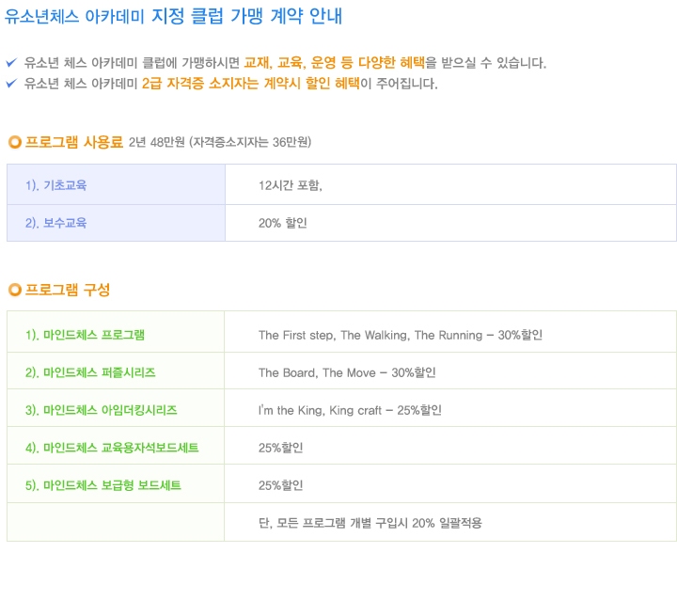Click the heading 프로그램 구성
The height and width of the screenshot is (616, 677).
tap(68, 290)
